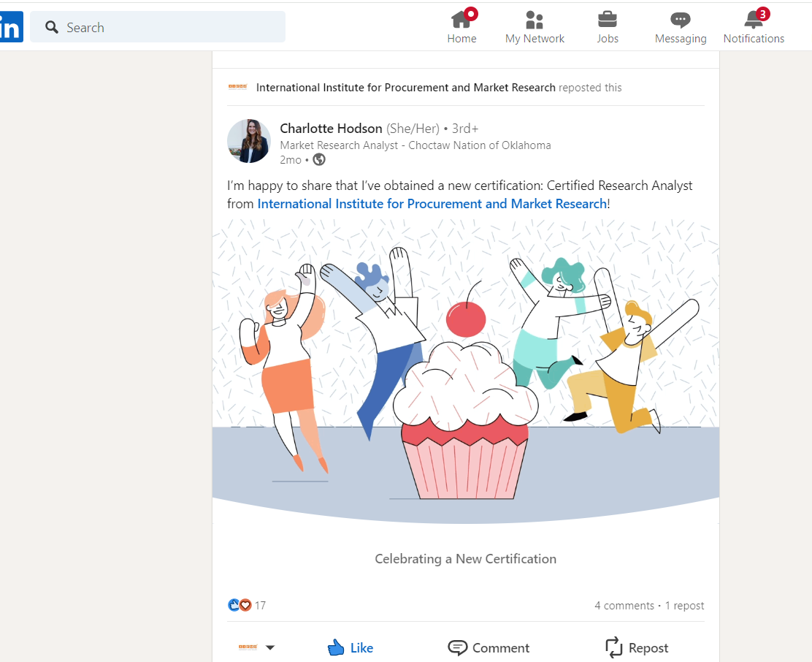Click the institute logo in action bar
The width and height of the screenshot is (812, 662).
[248, 647]
